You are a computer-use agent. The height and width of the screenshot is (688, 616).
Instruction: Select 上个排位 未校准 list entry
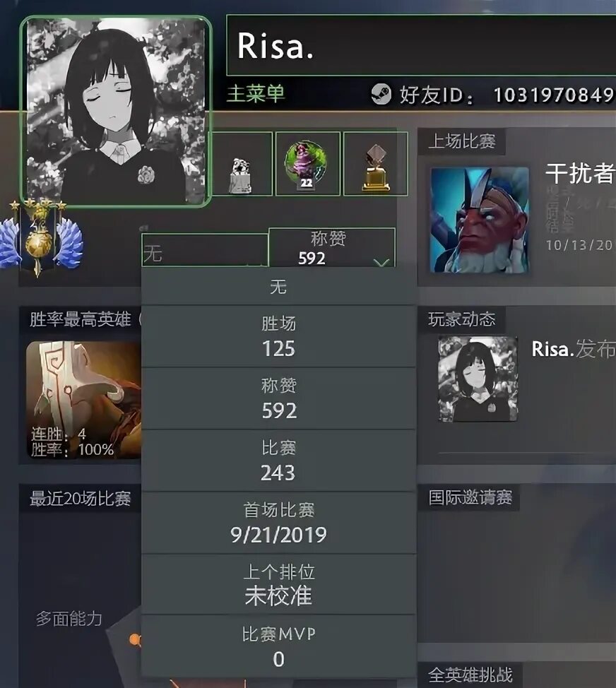click(278, 584)
